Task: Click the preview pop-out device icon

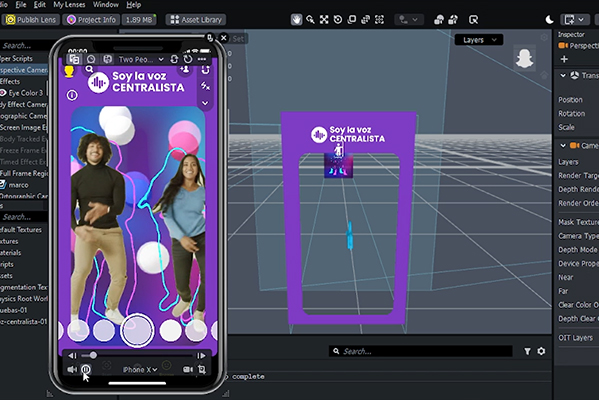Action: [x=210, y=38]
